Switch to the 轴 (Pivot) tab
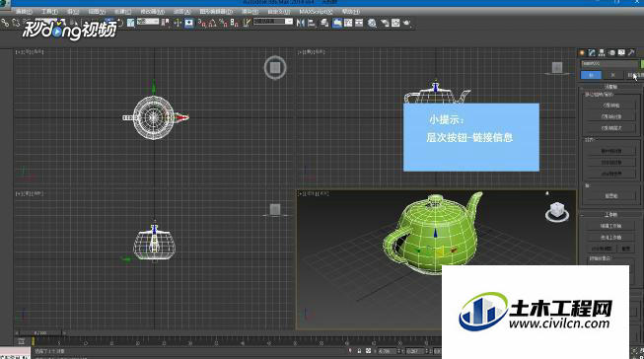 point(591,75)
